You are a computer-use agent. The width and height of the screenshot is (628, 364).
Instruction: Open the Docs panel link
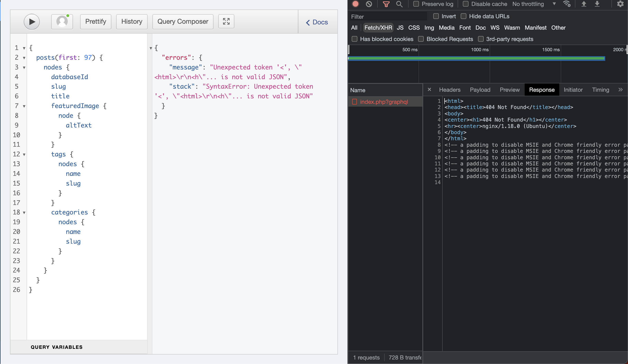click(x=317, y=22)
